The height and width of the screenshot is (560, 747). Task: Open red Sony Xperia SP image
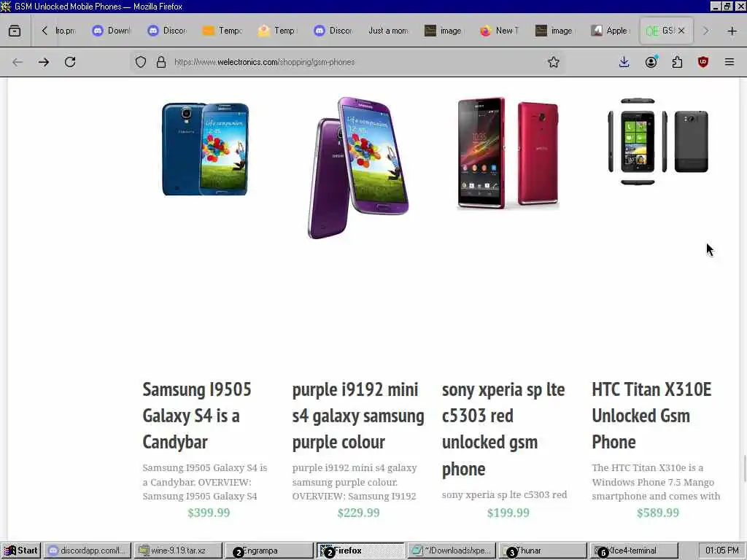pyautogui.click(x=508, y=153)
